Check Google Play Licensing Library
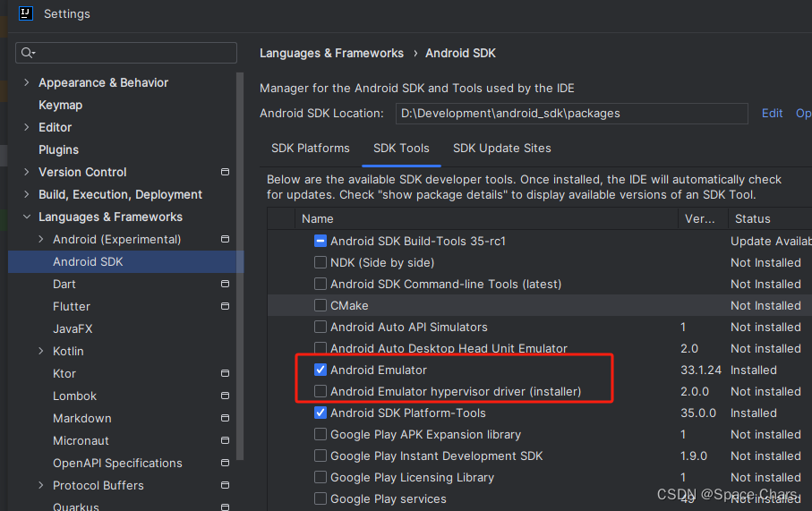 coord(320,477)
